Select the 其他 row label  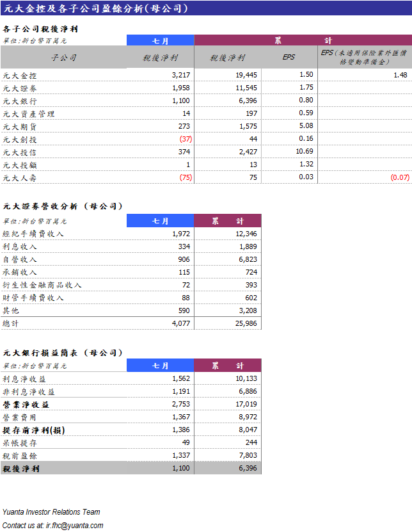point(11,310)
